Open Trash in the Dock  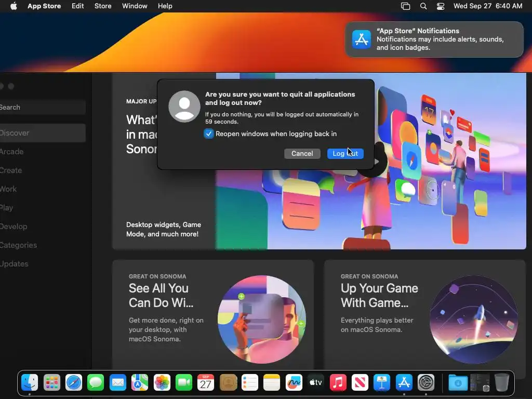coord(502,383)
